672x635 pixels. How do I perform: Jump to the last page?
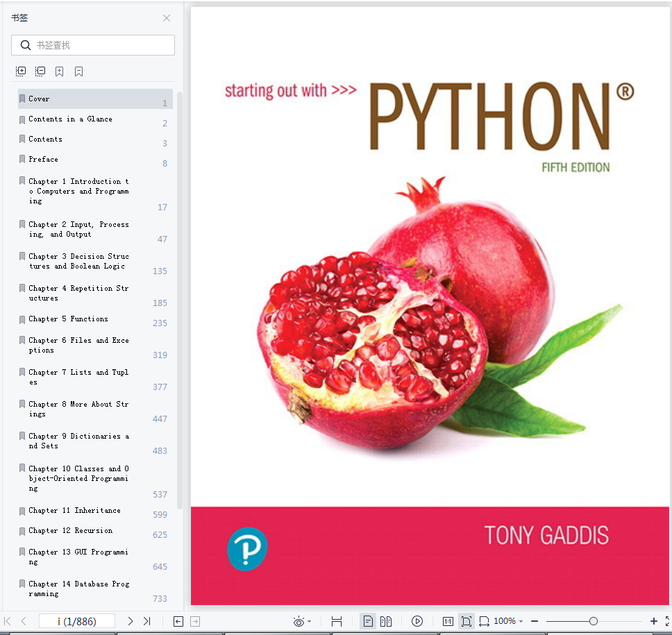pyautogui.click(x=146, y=621)
